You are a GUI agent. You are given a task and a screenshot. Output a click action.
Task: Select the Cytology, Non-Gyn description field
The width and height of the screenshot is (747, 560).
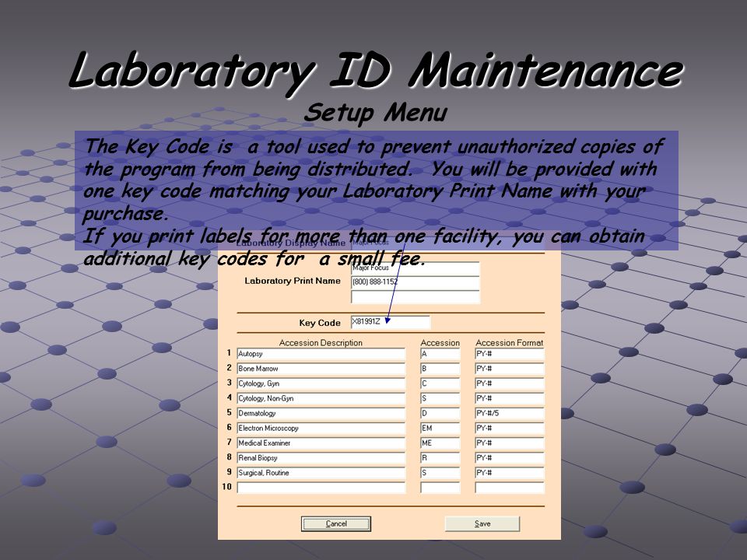(321, 398)
